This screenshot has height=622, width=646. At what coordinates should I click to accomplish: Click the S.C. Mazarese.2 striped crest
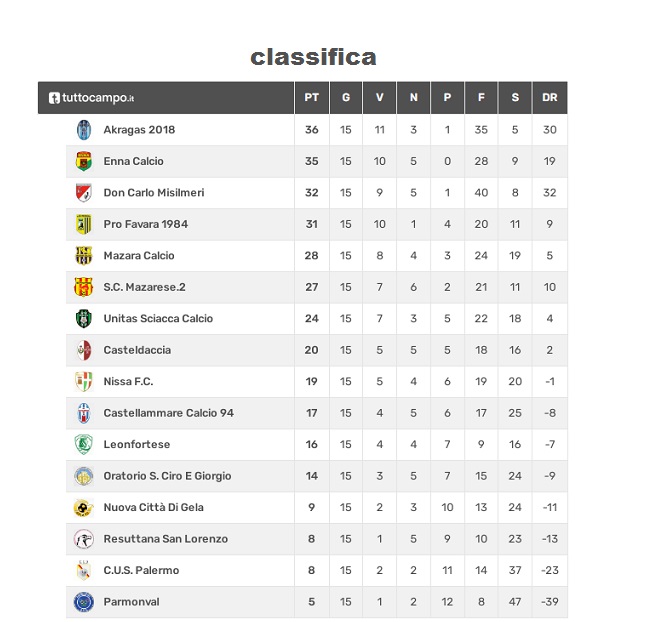84,287
